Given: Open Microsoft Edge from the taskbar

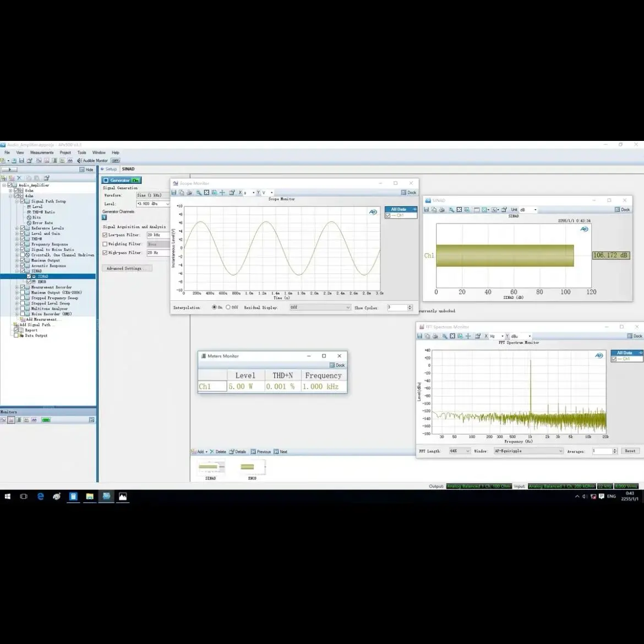Looking at the screenshot, I should pyautogui.click(x=41, y=496).
